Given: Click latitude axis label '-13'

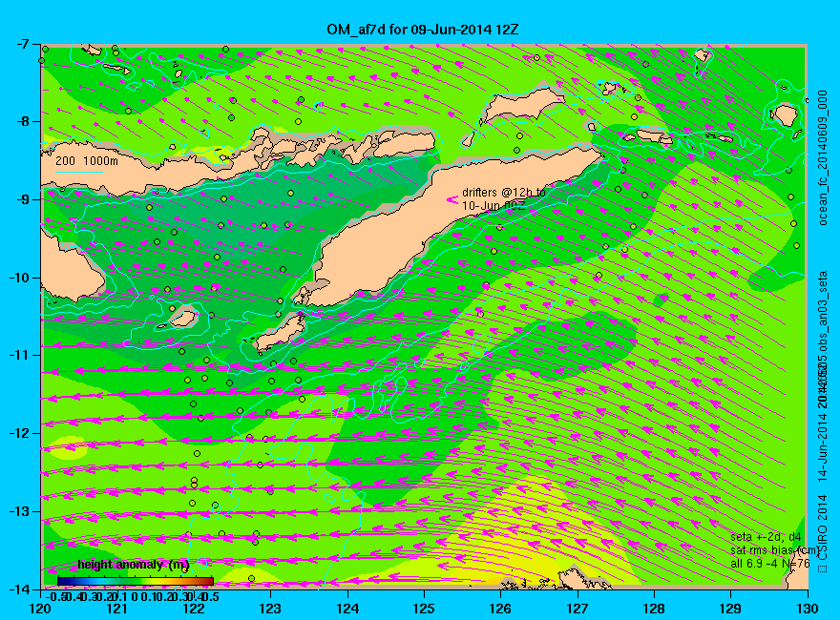Looking at the screenshot, I should 20,512.
